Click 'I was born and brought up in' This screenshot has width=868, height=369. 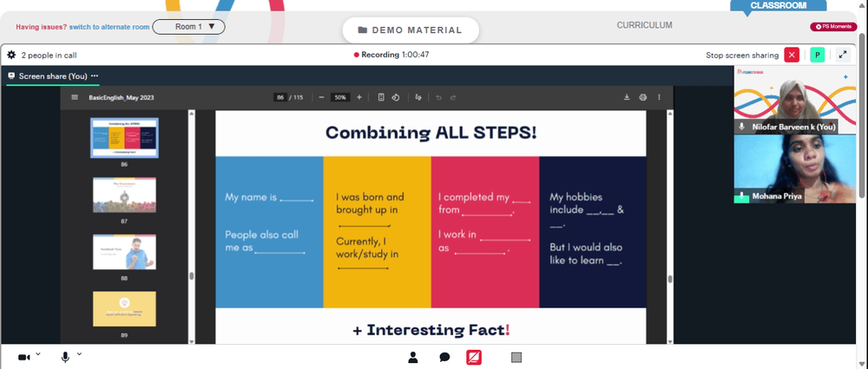[x=370, y=203]
